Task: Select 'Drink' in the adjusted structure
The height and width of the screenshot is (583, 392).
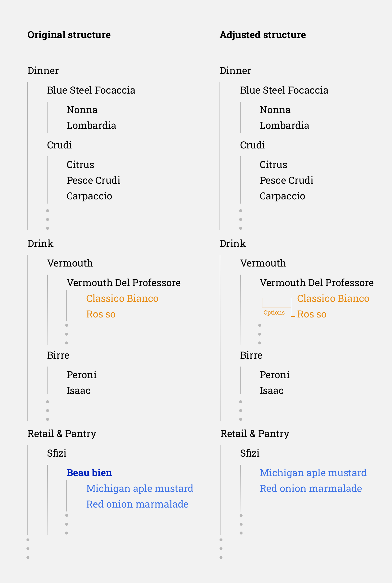Action: [x=233, y=243]
